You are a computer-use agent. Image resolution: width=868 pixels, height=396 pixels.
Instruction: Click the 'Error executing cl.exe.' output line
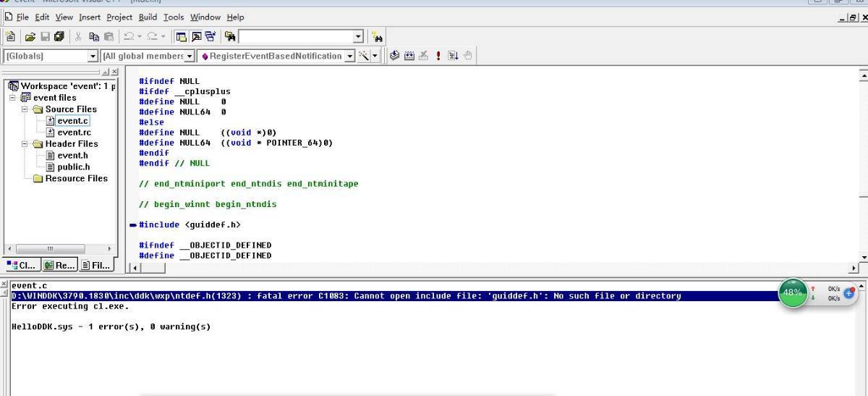click(x=70, y=306)
